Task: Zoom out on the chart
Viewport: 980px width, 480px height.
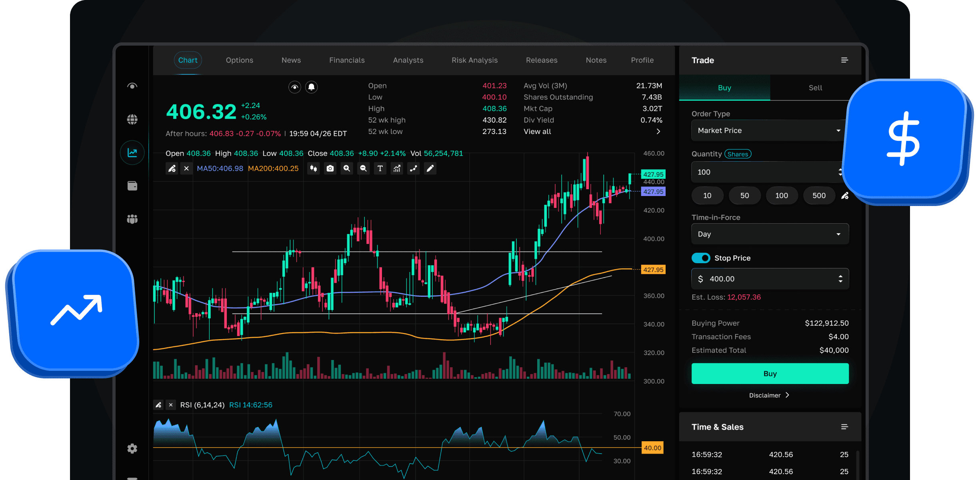Action: [x=363, y=168]
